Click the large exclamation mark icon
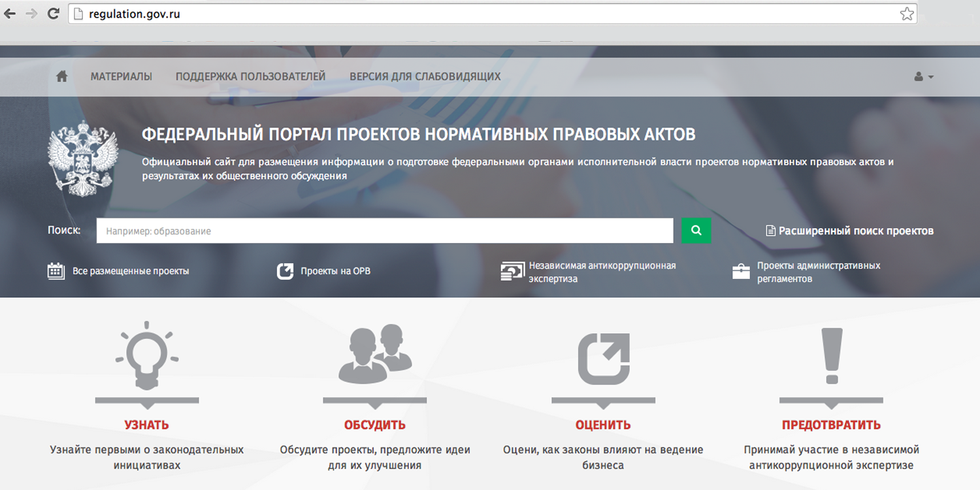Screen dimensions: 980x490 point(832,355)
